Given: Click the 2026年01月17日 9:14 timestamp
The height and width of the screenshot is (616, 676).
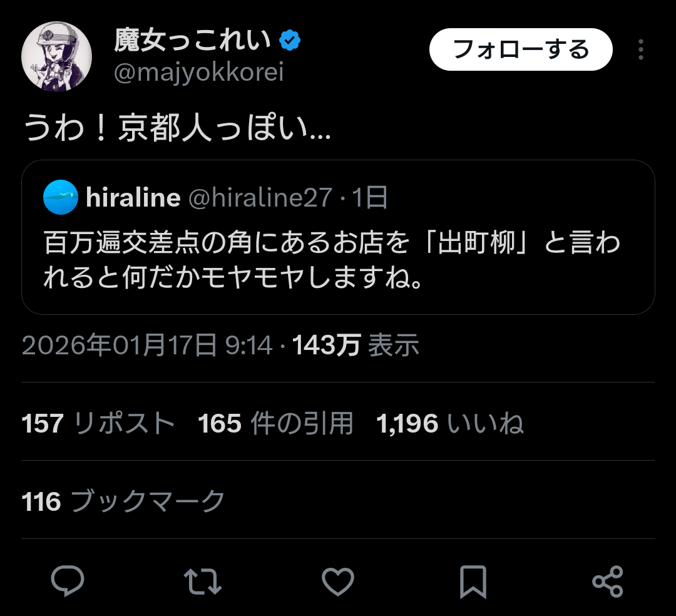Looking at the screenshot, I should point(147,345).
